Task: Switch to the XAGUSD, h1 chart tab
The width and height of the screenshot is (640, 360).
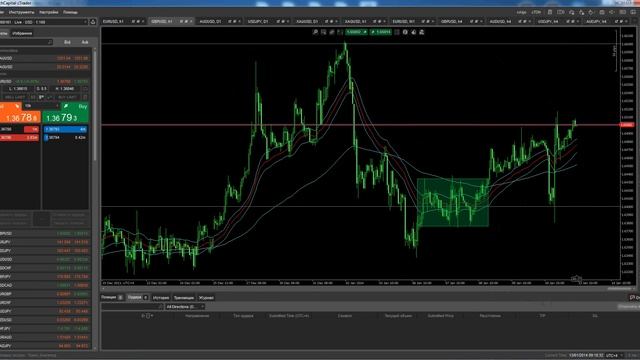Action: point(355,21)
